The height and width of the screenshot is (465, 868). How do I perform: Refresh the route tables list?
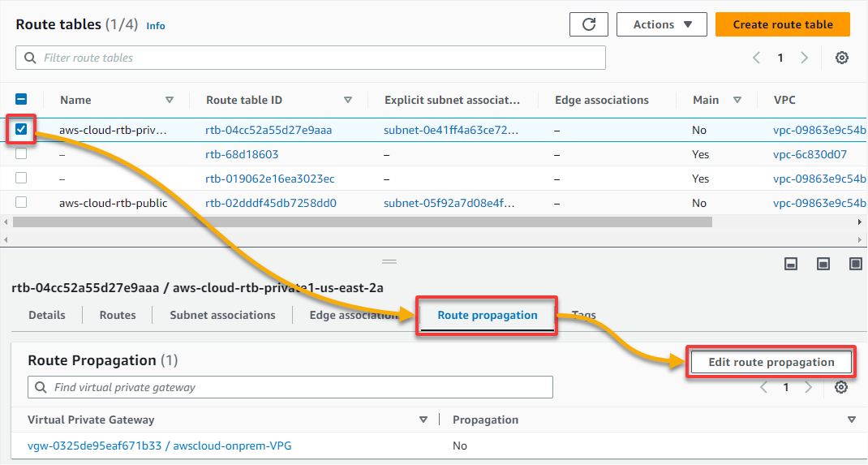coord(589,24)
